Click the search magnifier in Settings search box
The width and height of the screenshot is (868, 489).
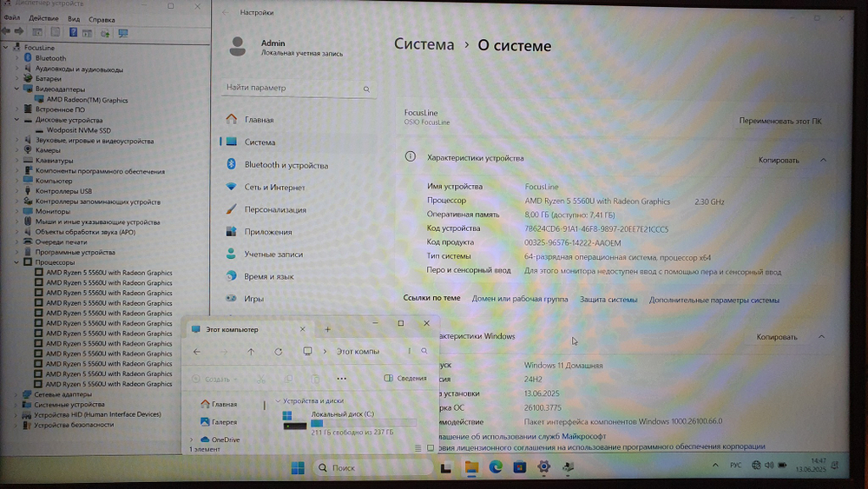click(366, 89)
